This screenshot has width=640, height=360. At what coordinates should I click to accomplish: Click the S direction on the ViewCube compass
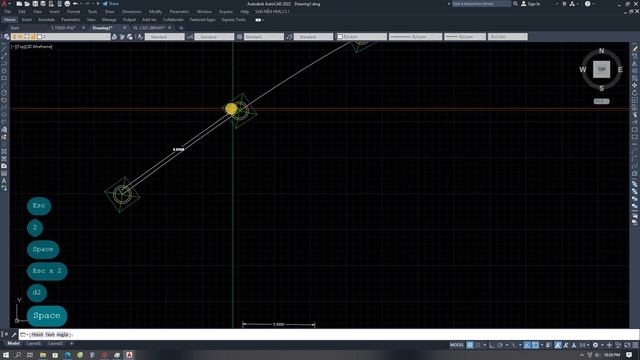(602, 88)
